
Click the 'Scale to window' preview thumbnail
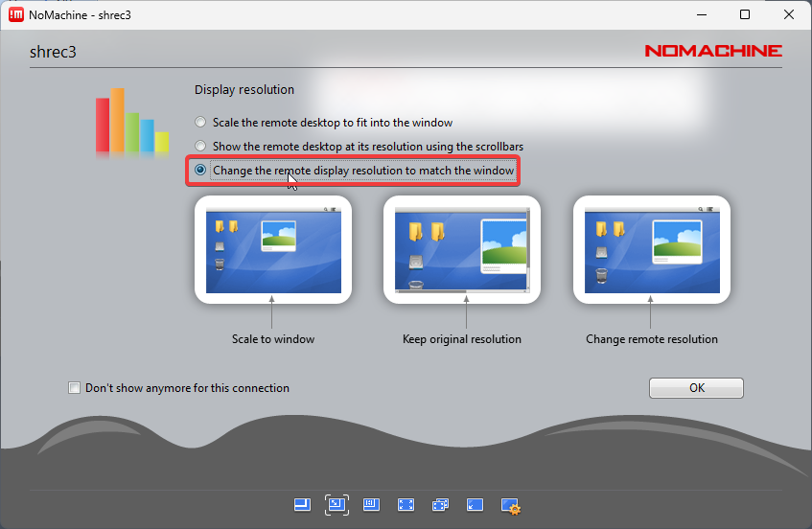[273, 249]
